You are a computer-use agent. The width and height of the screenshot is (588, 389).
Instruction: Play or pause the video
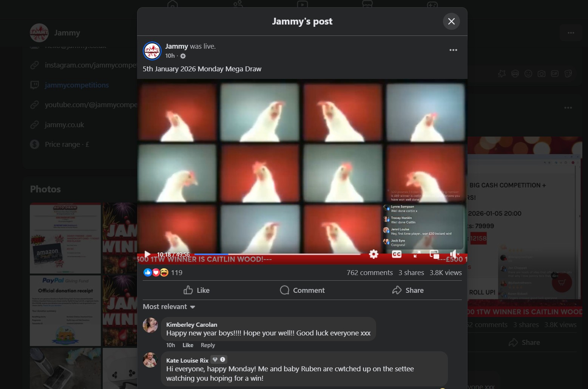147,254
